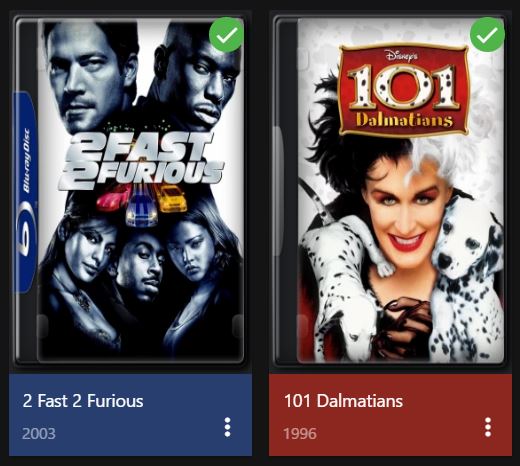Click the blue striped car on poster
Screen dimensions: 520x466
[x=142, y=208]
